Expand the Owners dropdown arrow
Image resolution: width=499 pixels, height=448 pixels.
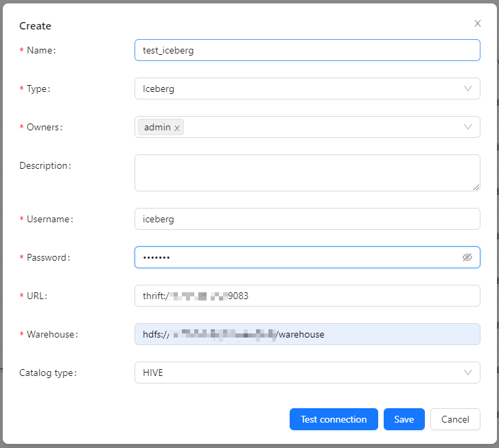click(x=468, y=127)
